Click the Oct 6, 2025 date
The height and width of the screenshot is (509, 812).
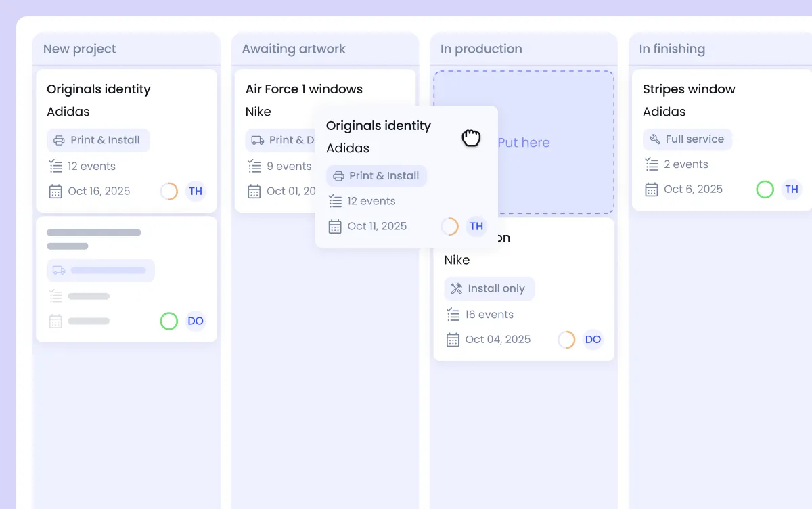[694, 189]
